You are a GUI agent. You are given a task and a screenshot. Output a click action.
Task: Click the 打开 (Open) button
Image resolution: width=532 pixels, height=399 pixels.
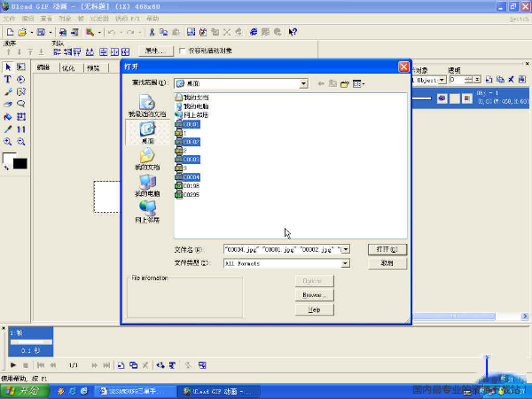[387, 249]
